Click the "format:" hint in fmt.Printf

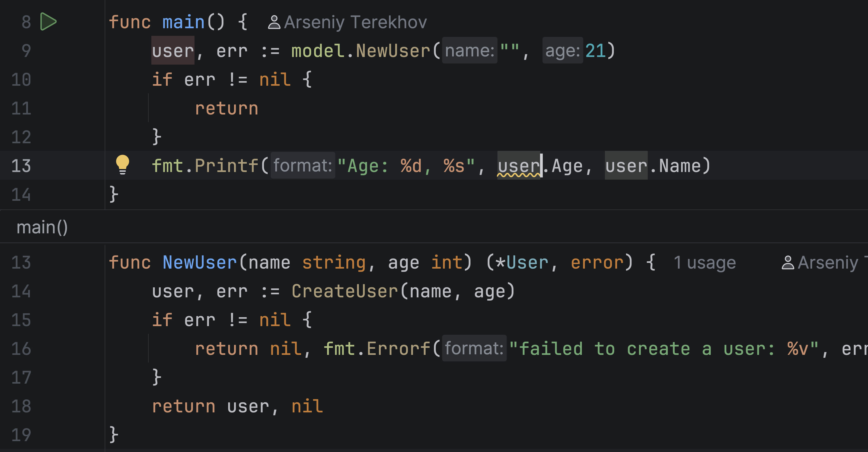303,165
